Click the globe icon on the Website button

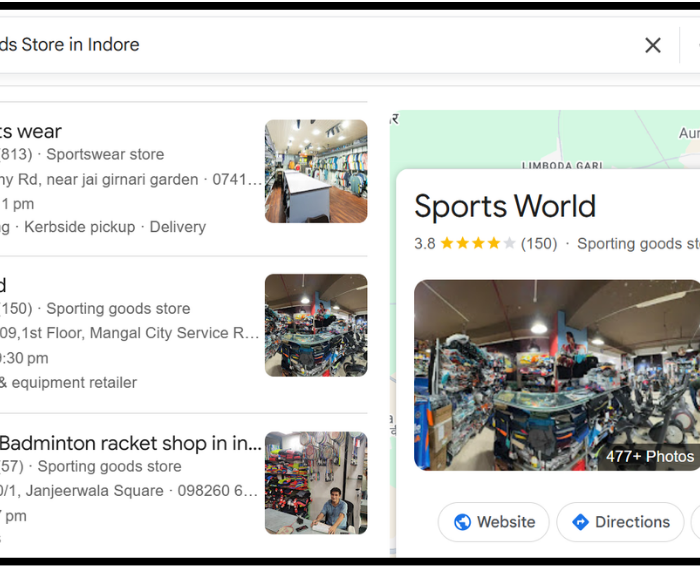tap(462, 522)
